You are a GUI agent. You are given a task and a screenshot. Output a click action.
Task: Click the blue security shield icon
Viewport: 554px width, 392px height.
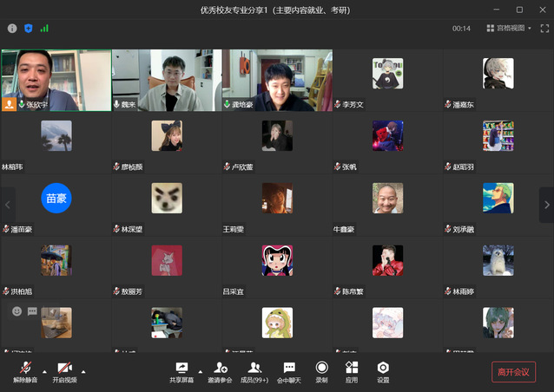pos(28,28)
